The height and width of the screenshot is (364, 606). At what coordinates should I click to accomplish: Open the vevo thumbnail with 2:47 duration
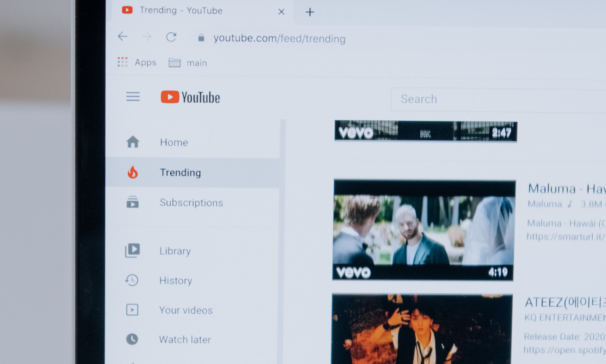point(426,131)
